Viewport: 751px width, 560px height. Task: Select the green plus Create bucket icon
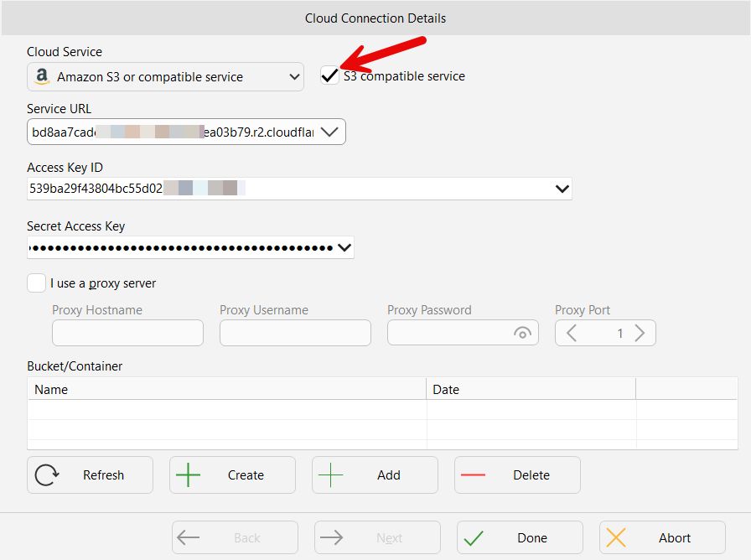pyautogui.click(x=188, y=474)
